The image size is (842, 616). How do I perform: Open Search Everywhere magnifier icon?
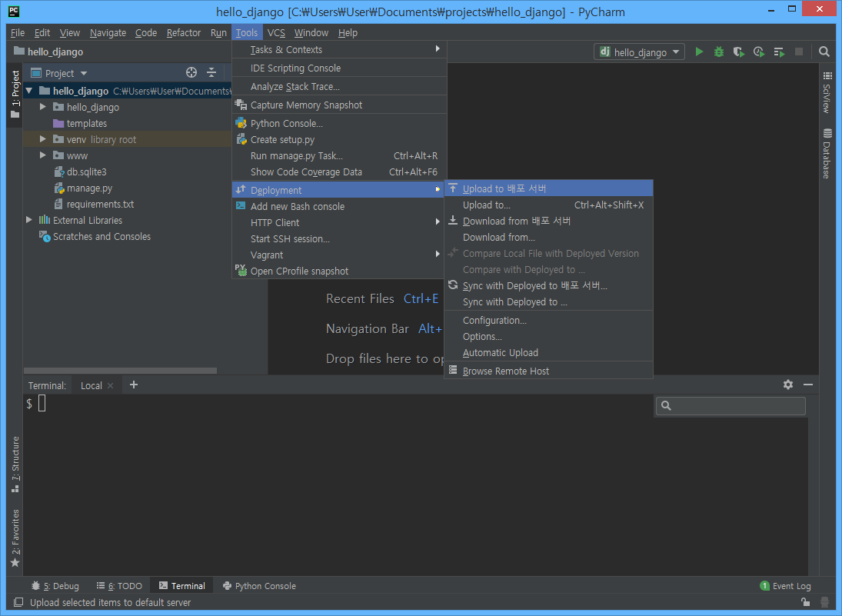pyautogui.click(x=824, y=52)
